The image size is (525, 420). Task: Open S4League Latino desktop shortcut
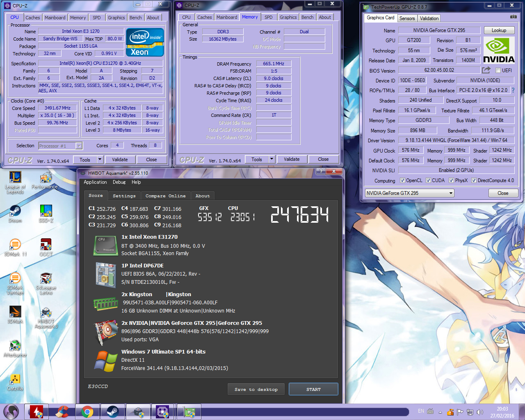tap(46, 283)
